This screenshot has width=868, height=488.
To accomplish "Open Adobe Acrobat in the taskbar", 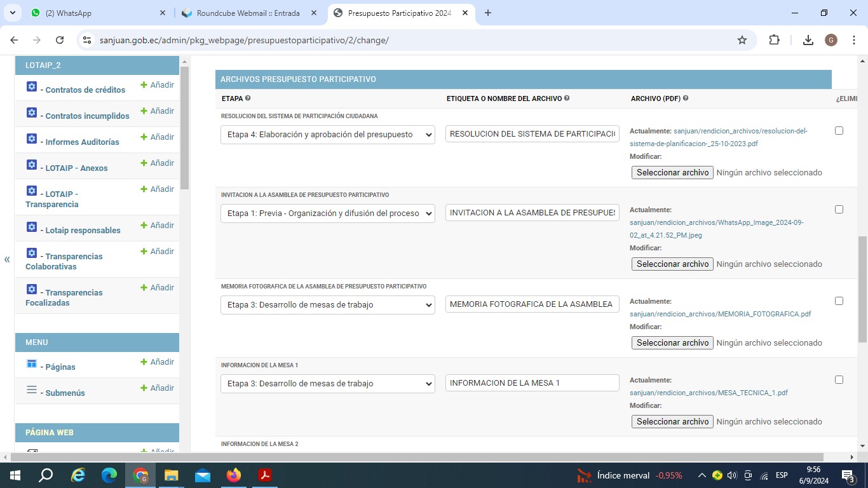I will pos(265,475).
